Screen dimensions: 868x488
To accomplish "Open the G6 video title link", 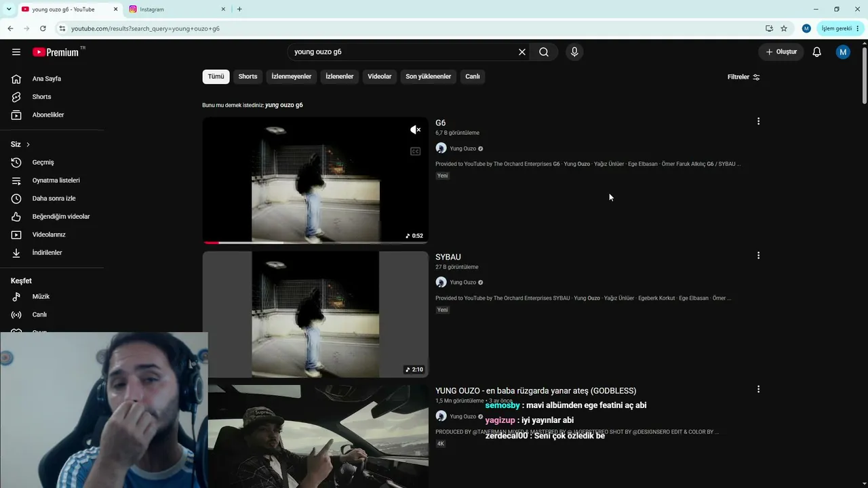I will tap(441, 123).
